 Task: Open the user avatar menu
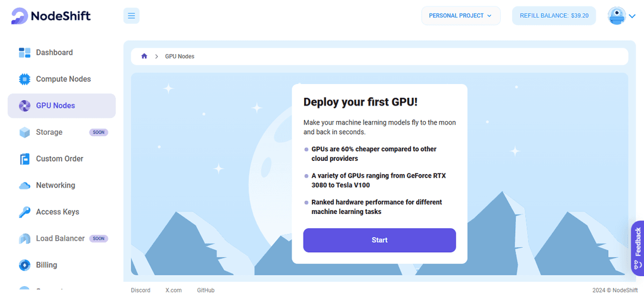coord(617,15)
